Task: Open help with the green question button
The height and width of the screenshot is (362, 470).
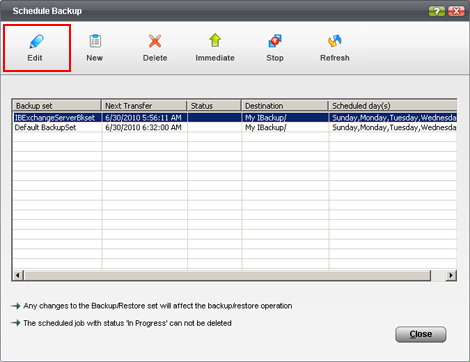Action: tap(437, 11)
